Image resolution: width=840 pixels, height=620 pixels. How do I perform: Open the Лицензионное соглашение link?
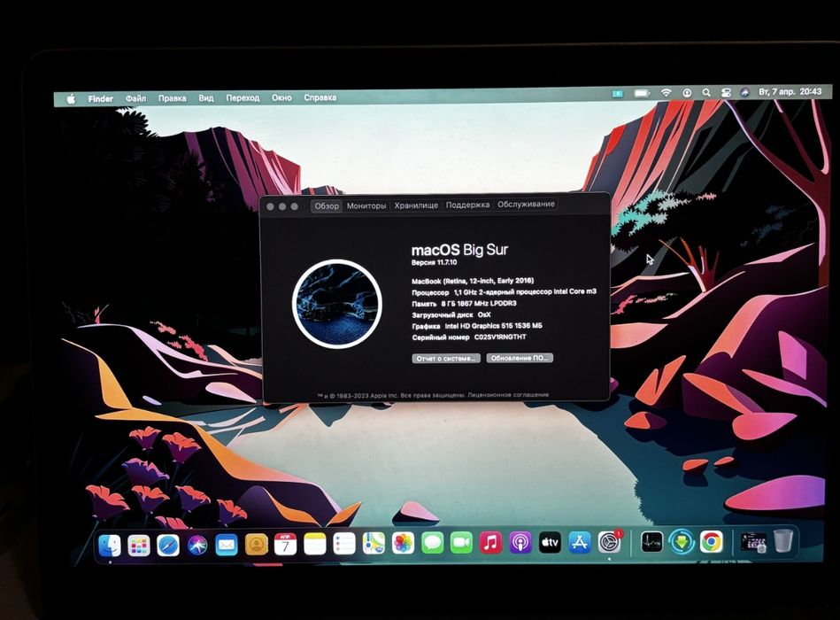[508, 395]
